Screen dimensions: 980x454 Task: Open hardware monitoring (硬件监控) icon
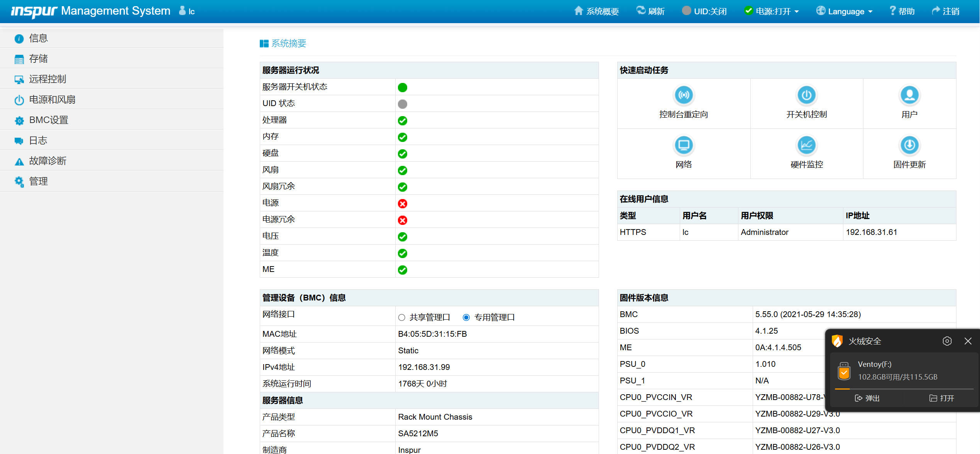click(806, 145)
